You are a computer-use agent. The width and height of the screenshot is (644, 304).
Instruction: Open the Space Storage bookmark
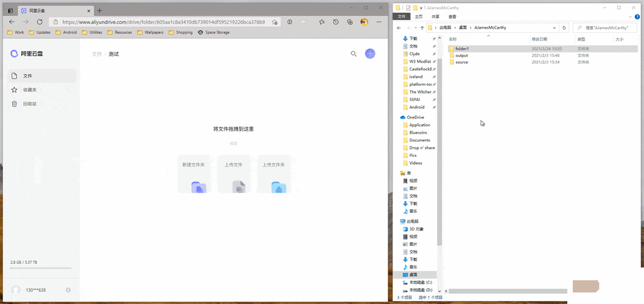(214, 32)
